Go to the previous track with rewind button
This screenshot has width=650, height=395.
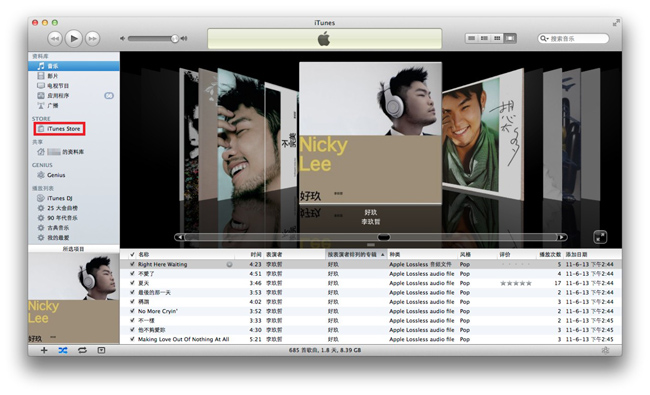tap(55, 39)
